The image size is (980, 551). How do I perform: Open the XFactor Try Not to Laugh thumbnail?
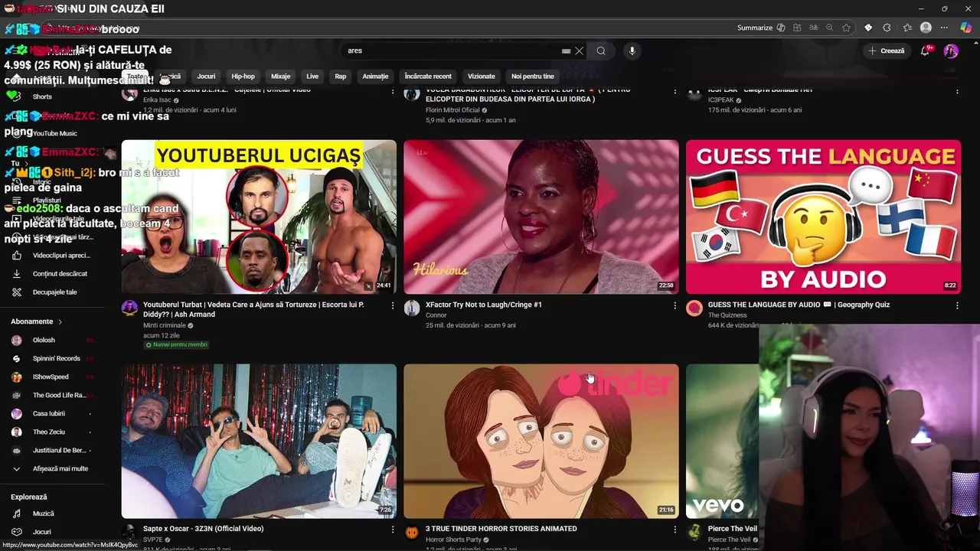tap(541, 217)
